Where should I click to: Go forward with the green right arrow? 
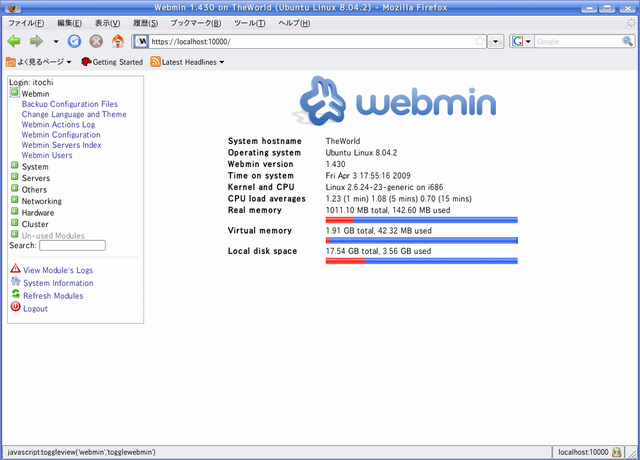(x=36, y=41)
